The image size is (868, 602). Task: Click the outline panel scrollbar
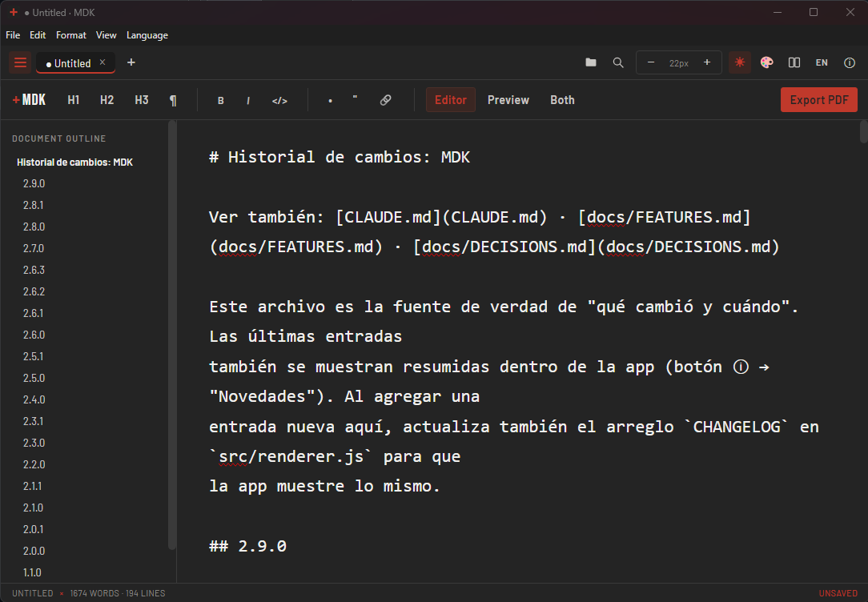pyautogui.click(x=171, y=335)
